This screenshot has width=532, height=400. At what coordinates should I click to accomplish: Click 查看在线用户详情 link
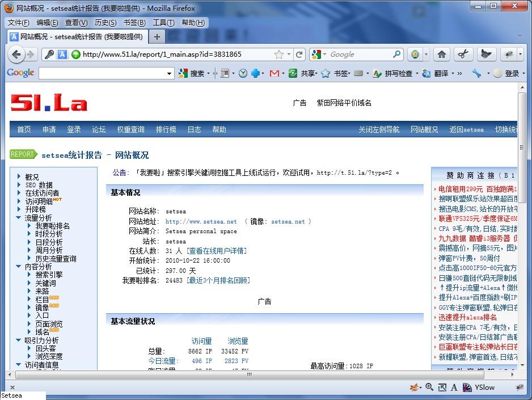click(217, 251)
